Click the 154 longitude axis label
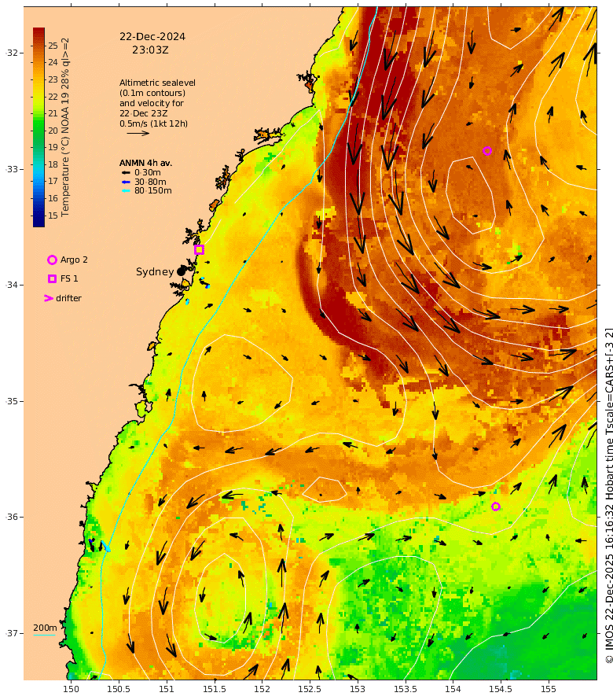Viewport: 613px width, 700px height. point(453,689)
